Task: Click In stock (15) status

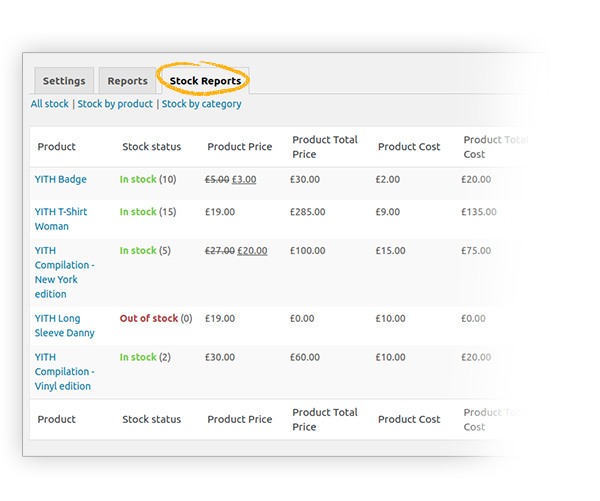Action: pos(148,212)
